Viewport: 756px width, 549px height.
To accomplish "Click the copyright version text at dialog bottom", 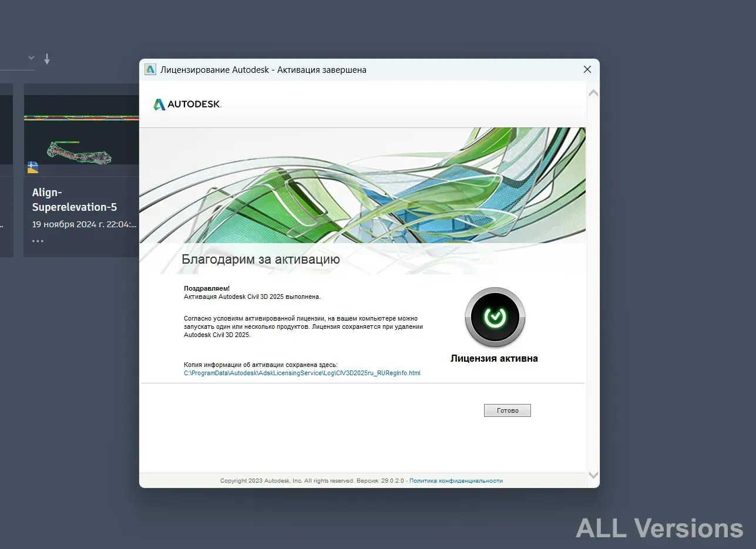I will [x=313, y=480].
